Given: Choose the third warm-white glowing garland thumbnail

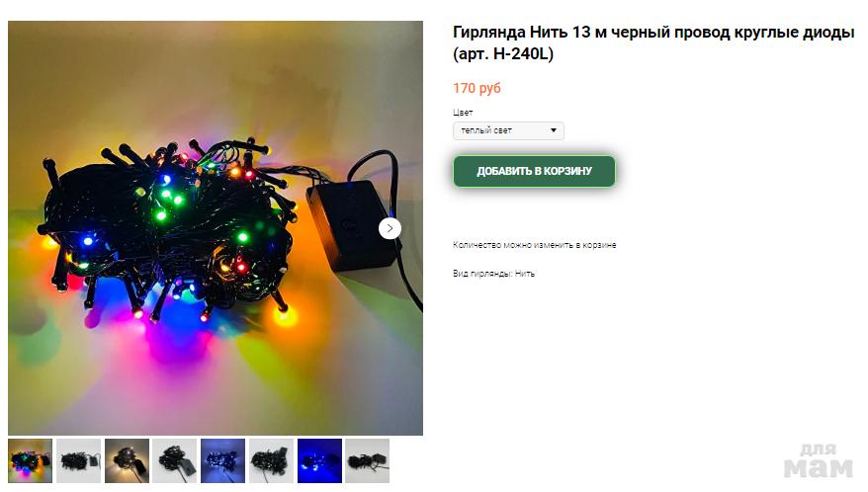Looking at the screenshot, I should click(x=127, y=461).
